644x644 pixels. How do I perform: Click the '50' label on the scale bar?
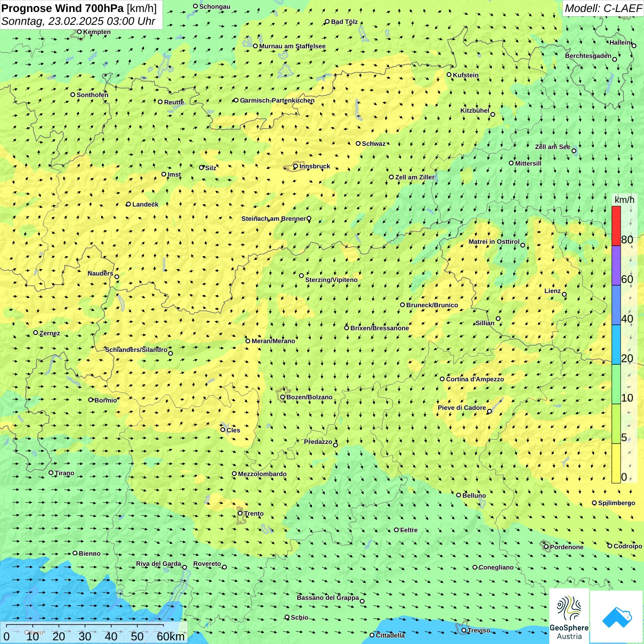[x=137, y=636]
